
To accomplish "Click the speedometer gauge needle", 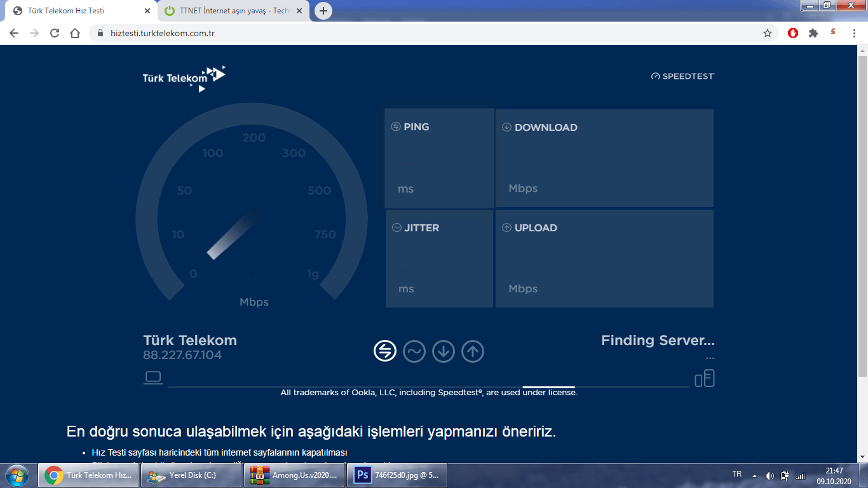I will (x=232, y=236).
